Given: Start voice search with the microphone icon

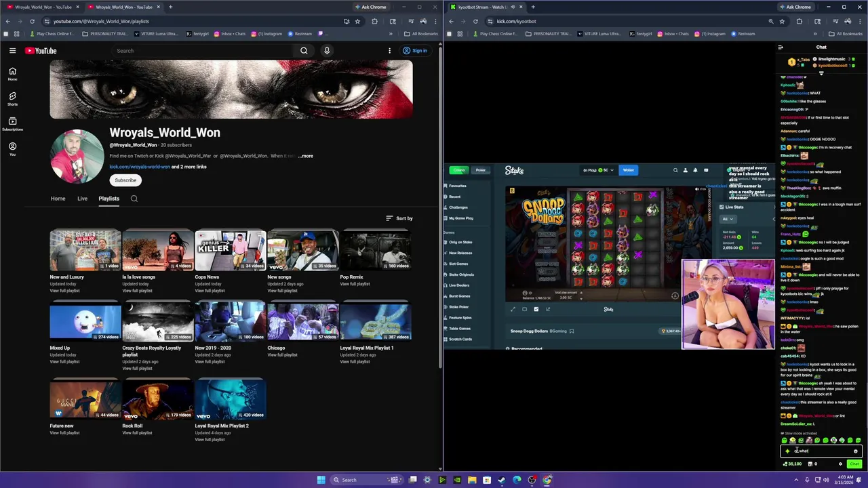Looking at the screenshot, I should pos(327,51).
